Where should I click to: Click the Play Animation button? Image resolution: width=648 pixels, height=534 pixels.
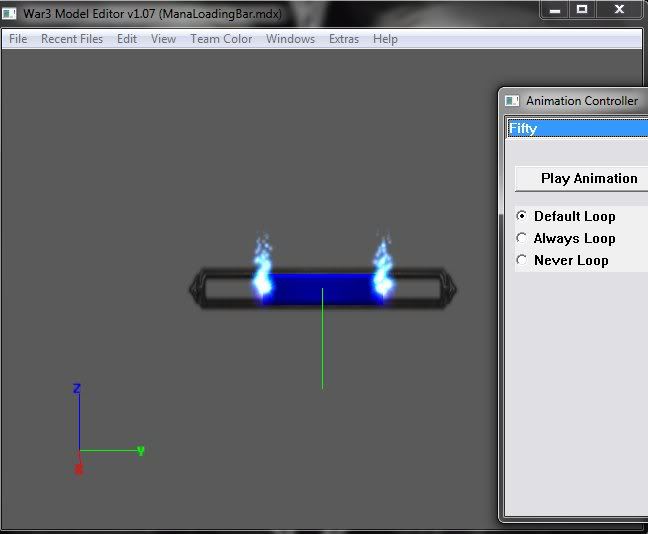pos(581,179)
